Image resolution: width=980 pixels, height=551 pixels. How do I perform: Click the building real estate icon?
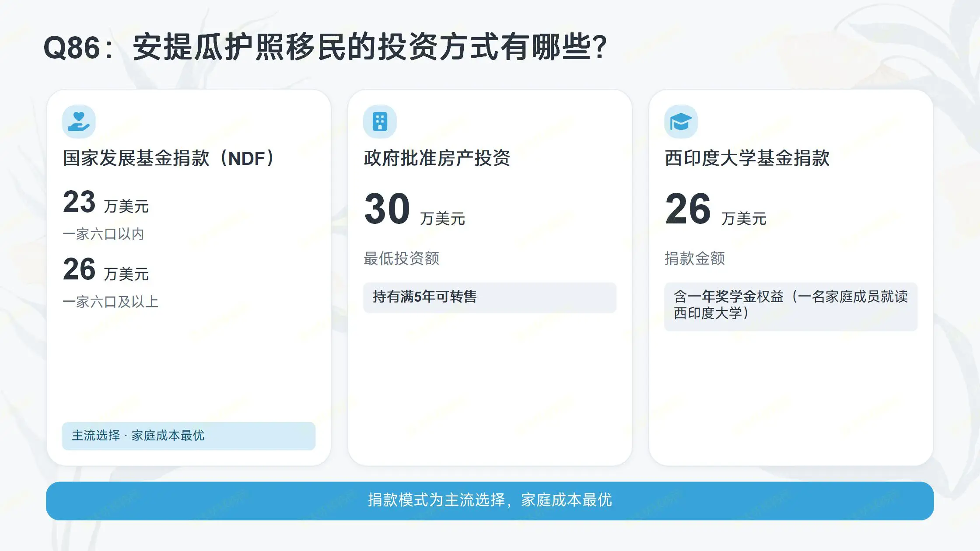(x=380, y=122)
